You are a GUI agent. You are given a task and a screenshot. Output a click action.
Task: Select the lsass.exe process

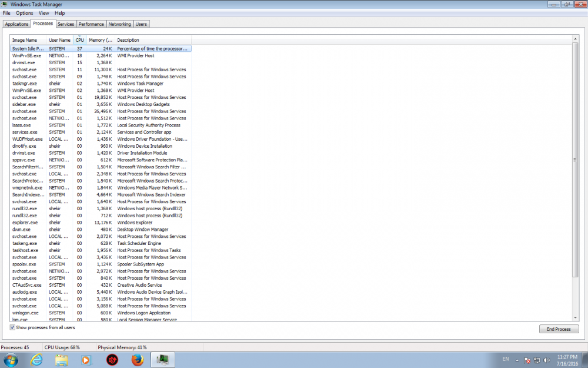coord(101,125)
